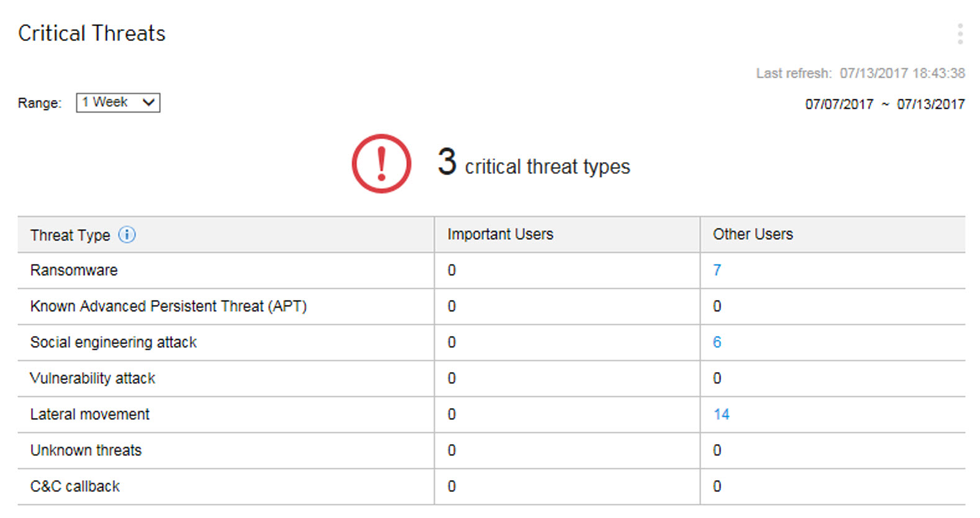Open the 7 Ransomware other users link
The height and width of the screenshot is (518, 980).
tap(717, 270)
